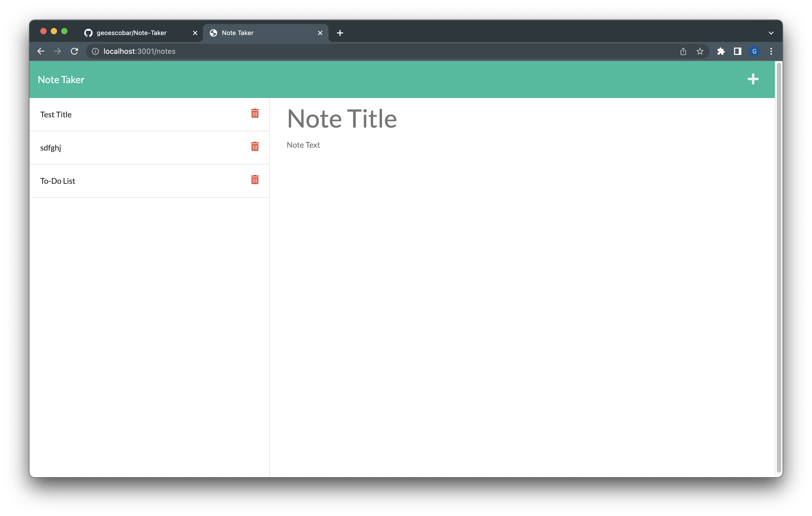Share this page via share icon

683,51
